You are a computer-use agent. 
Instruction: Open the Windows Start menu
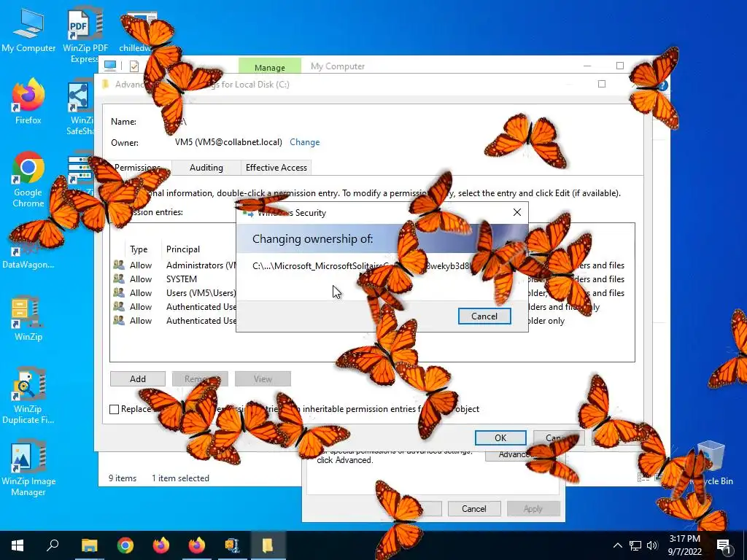pyautogui.click(x=18, y=545)
